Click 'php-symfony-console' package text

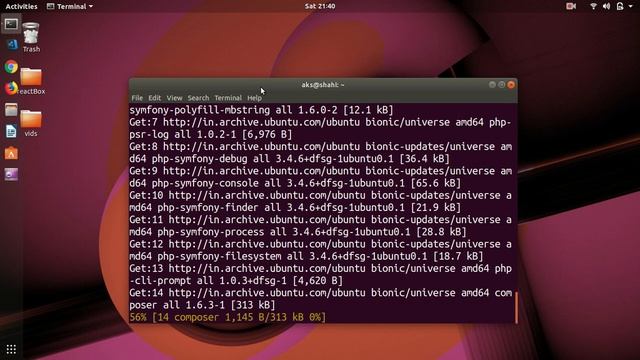(x=205, y=183)
